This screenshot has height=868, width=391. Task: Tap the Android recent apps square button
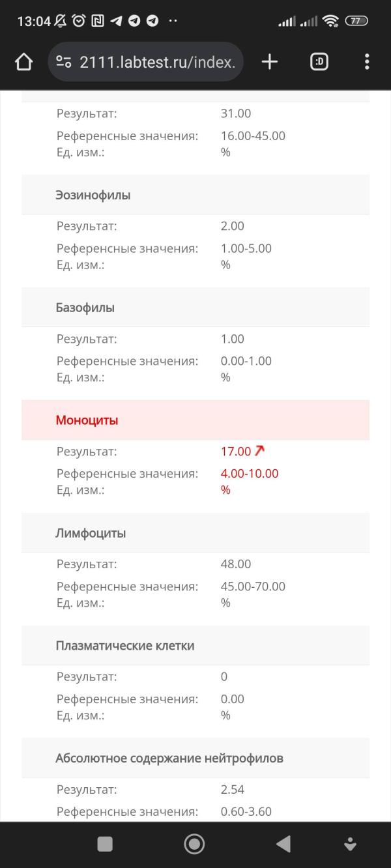click(105, 844)
